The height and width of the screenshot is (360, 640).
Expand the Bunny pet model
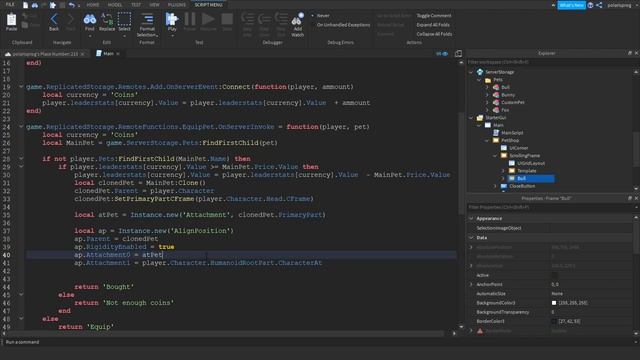pyautogui.click(x=487, y=95)
